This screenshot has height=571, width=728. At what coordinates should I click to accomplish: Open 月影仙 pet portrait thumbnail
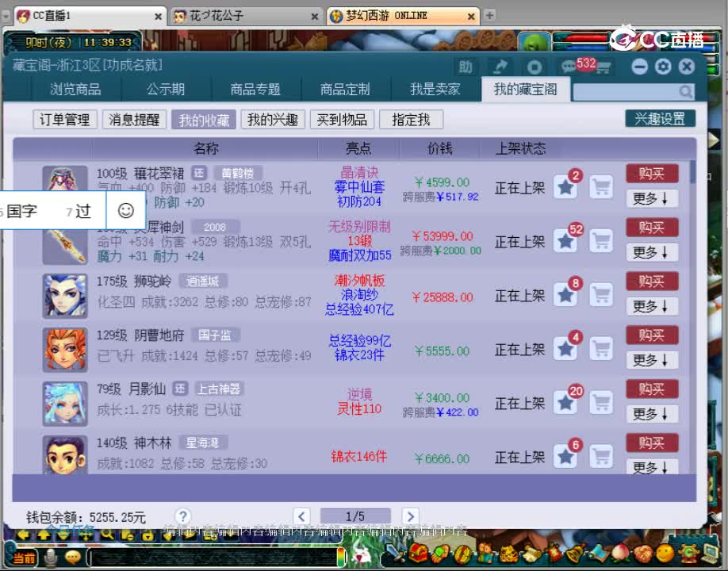pos(65,404)
